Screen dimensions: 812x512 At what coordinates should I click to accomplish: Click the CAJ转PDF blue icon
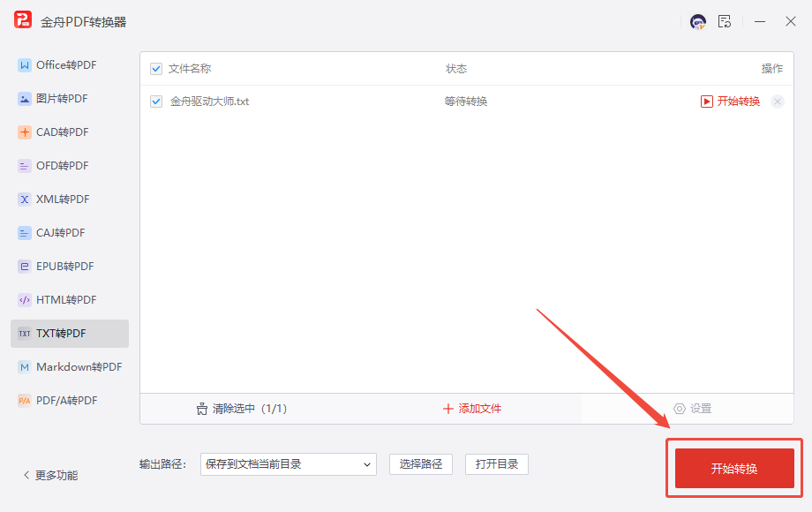pos(25,233)
